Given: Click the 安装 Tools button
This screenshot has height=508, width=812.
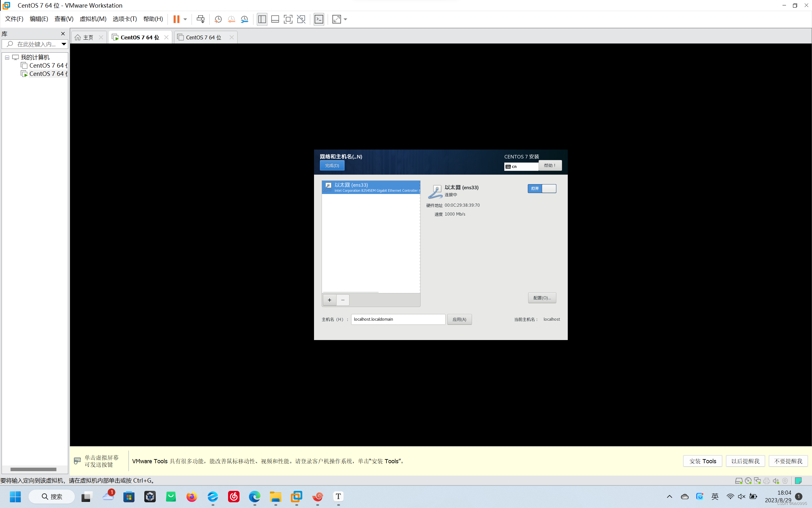Looking at the screenshot, I should [703, 461].
